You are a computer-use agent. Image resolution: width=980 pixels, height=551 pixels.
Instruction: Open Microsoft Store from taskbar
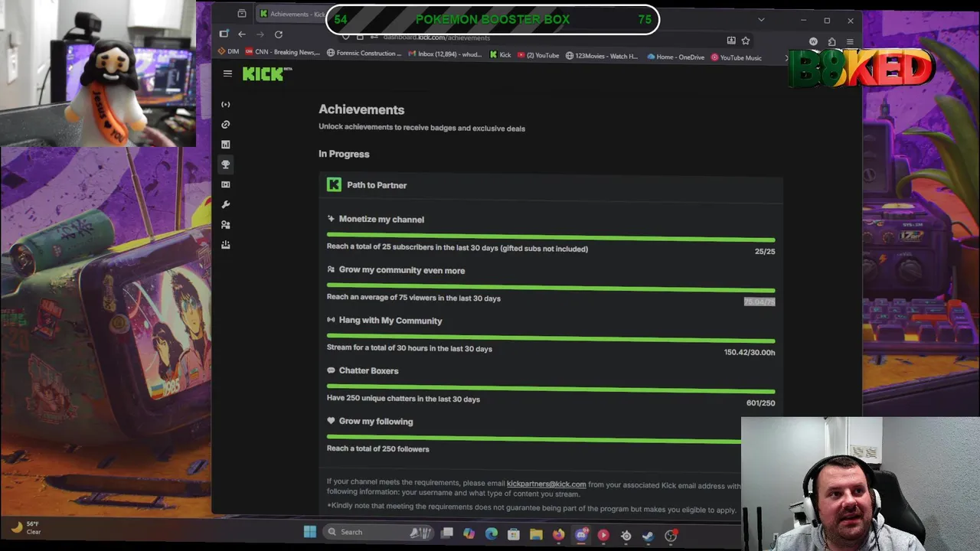click(x=514, y=534)
